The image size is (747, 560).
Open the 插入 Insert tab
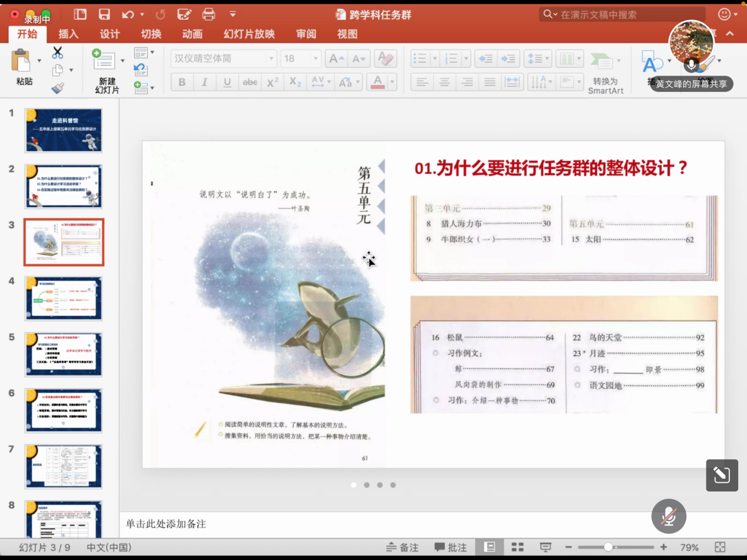(68, 34)
